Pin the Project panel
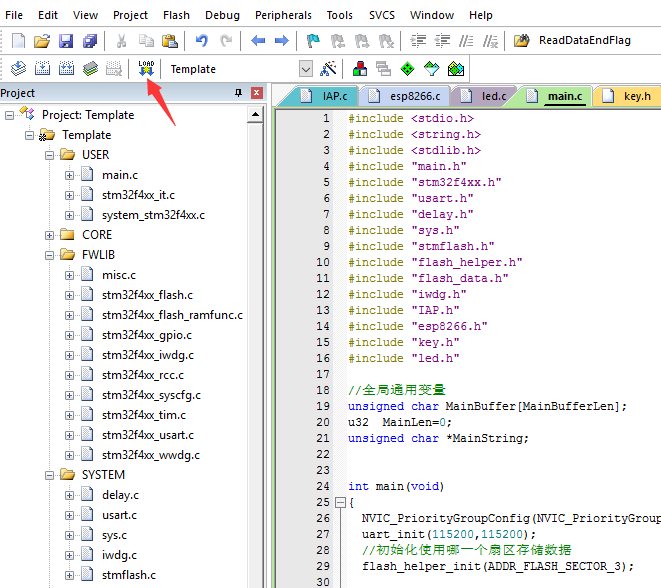Viewport: 661px width, 588px height. (238, 93)
